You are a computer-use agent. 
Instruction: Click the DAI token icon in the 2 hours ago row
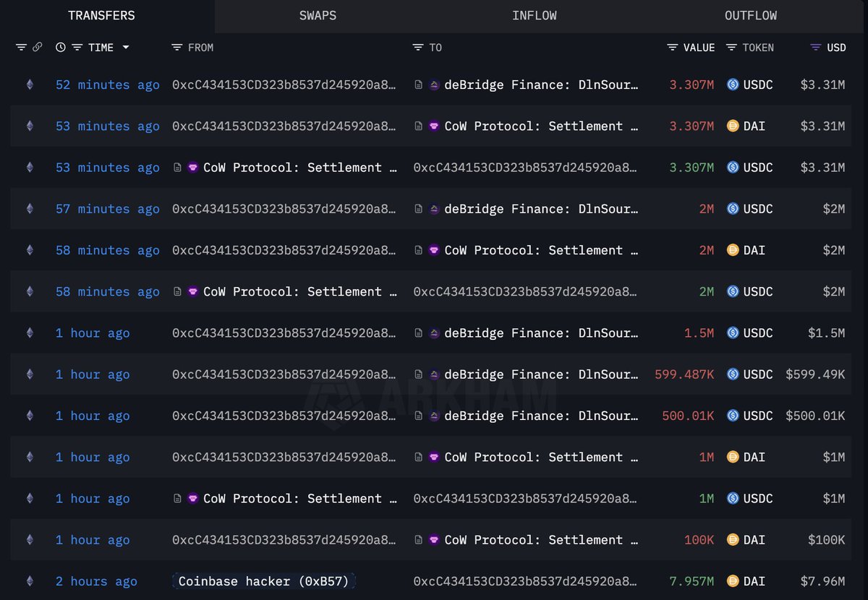[733, 581]
